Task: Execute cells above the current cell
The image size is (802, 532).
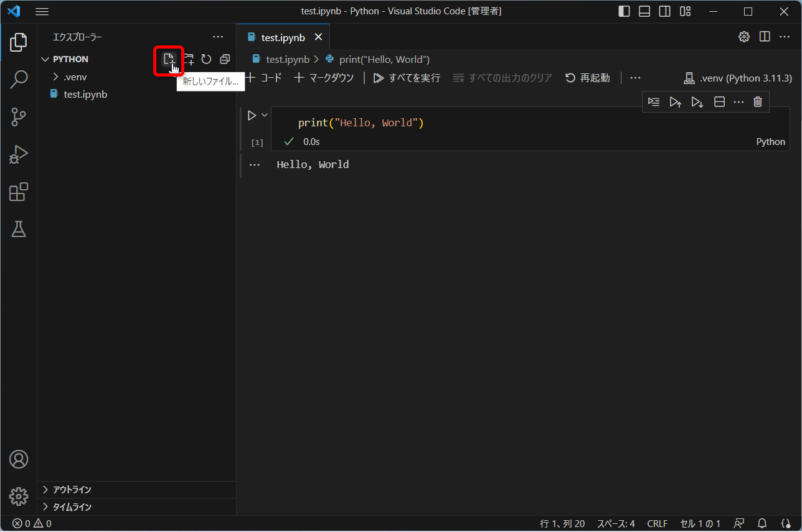Action: [676, 101]
